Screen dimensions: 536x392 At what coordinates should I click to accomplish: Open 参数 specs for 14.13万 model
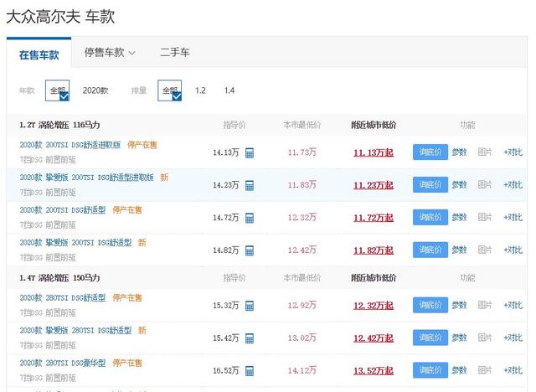click(x=459, y=152)
